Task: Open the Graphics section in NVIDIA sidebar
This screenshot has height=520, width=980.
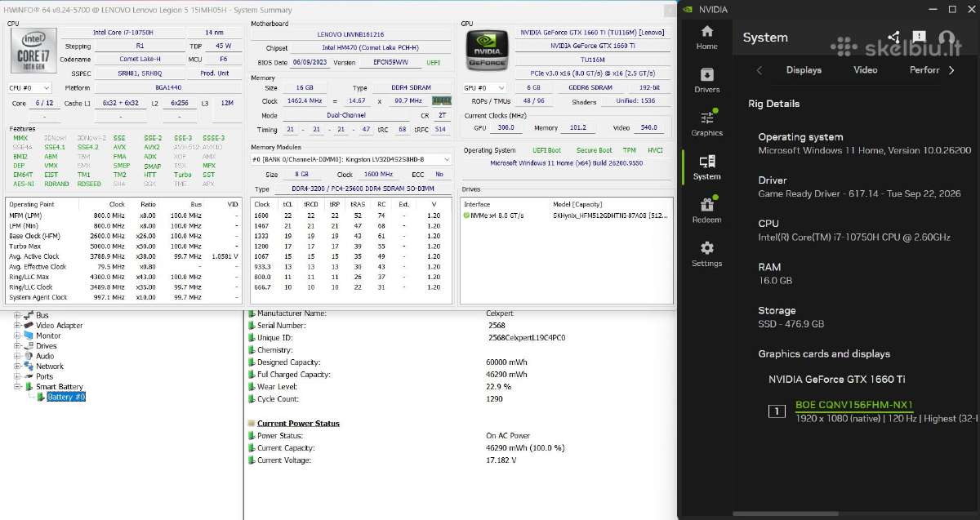Action: click(x=706, y=123)
